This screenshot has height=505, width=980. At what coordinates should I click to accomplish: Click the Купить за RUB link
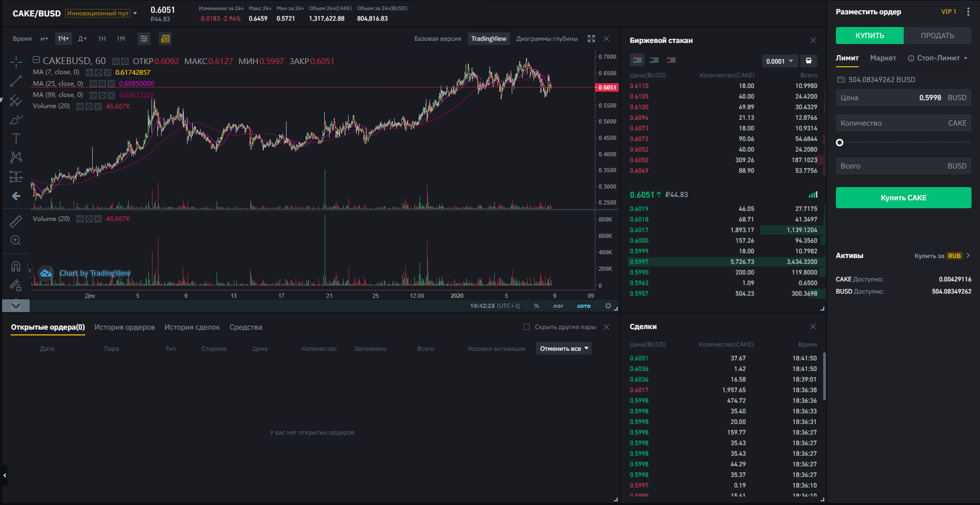tap(942, 256)
